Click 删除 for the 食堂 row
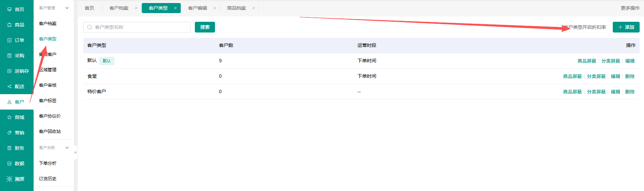This screenshot has height=191, width=644. click(x=630, y=76)
